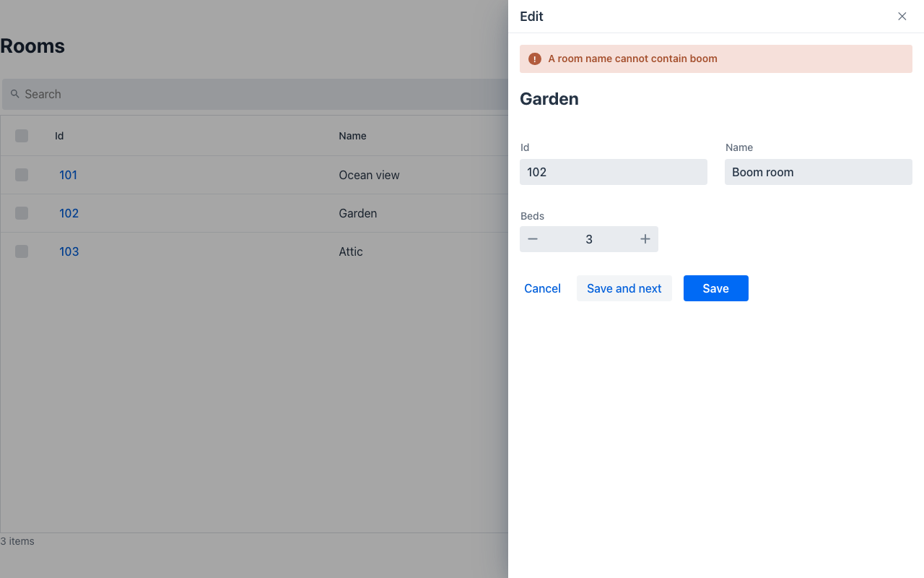The height and width of the screenshot is (578, 924).
Task: Open room 103 link
Action: [x=69, y=251]
